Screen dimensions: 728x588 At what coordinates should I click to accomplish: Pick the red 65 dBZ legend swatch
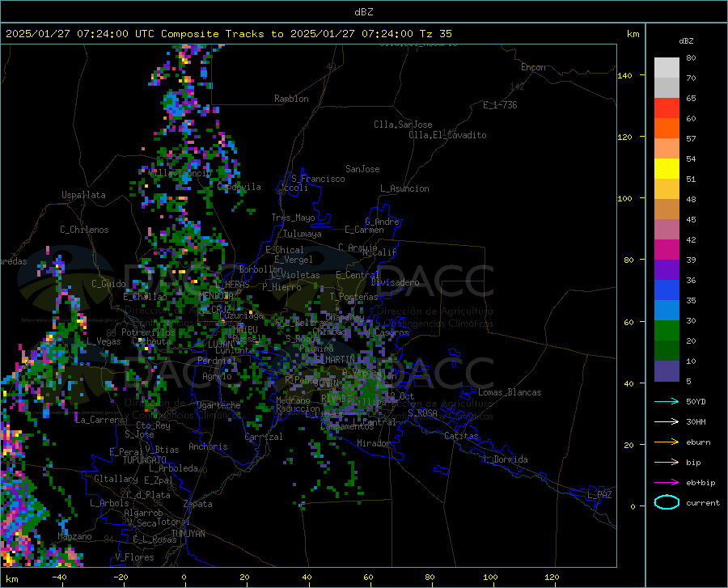[x=667, y=108]
